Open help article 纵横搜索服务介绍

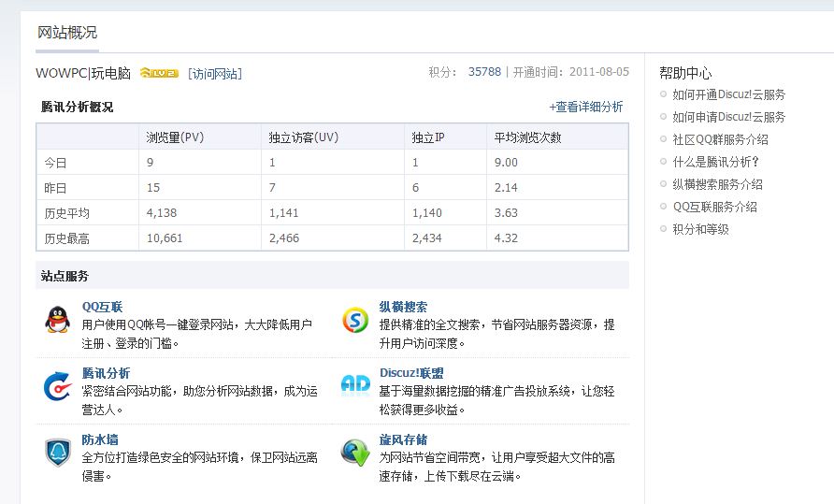tap(717, 184)
